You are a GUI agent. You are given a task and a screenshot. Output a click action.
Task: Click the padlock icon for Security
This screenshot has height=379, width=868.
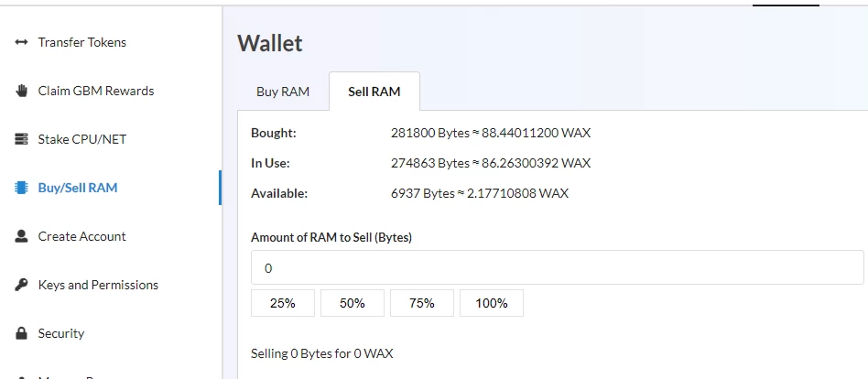(21, 333)
